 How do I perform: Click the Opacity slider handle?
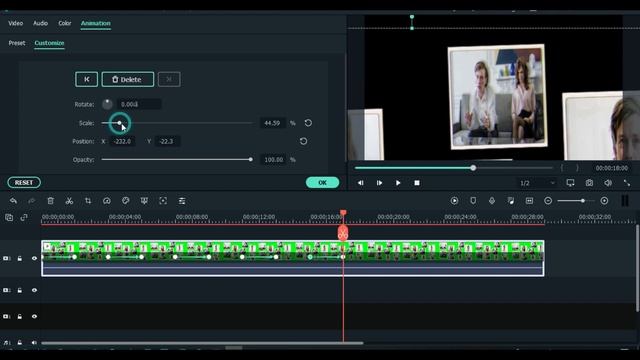point(251,160)
